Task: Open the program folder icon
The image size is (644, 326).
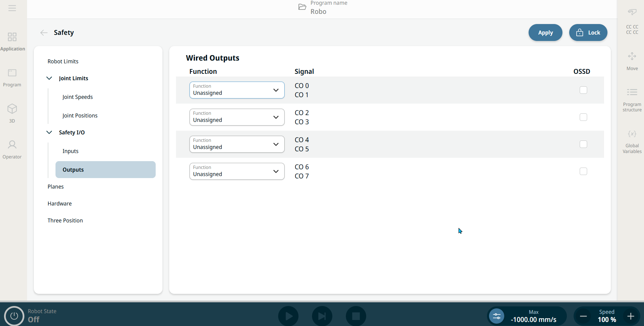Action: click(x=302, y=7)
